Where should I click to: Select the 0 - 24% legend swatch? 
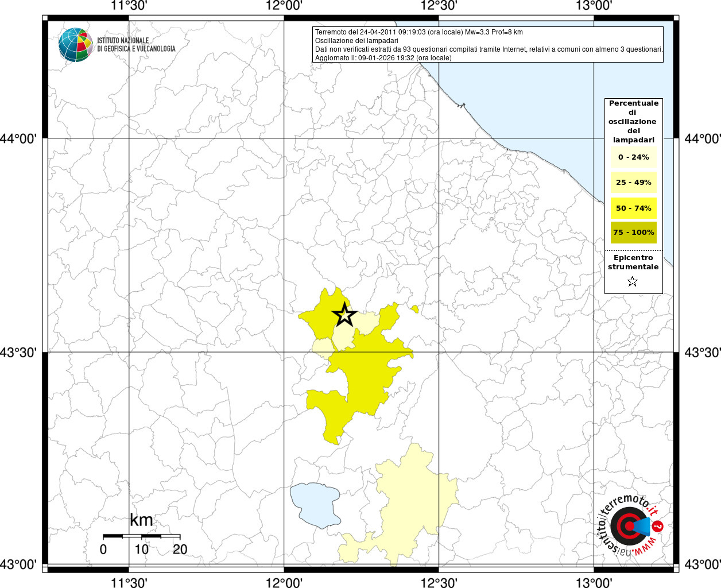click(633, 157)
